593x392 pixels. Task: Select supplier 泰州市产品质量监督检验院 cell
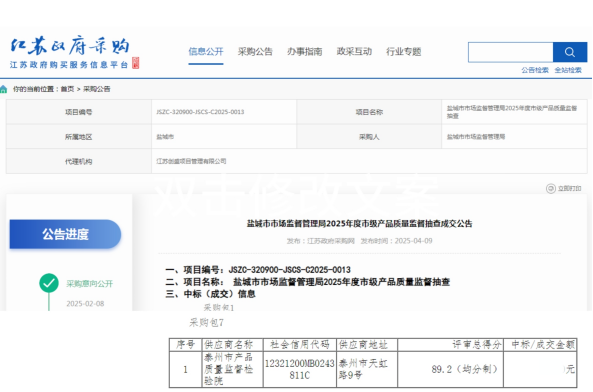[x=232, y=369]
